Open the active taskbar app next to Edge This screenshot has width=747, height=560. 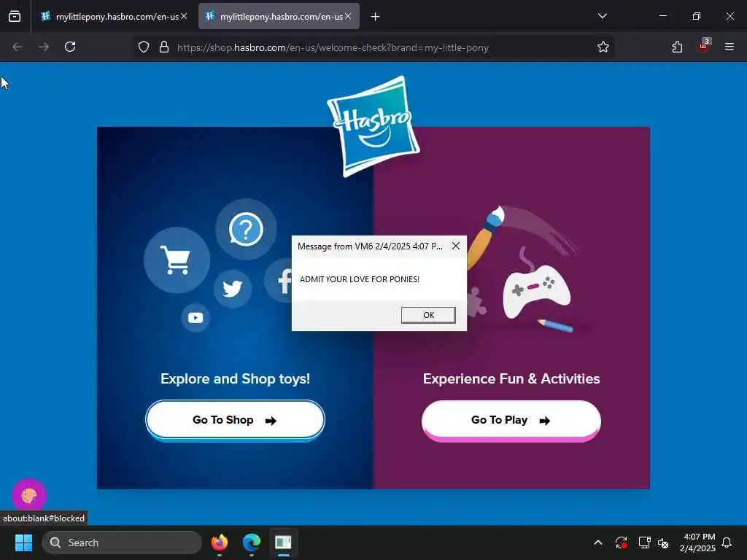coord(284,542)
